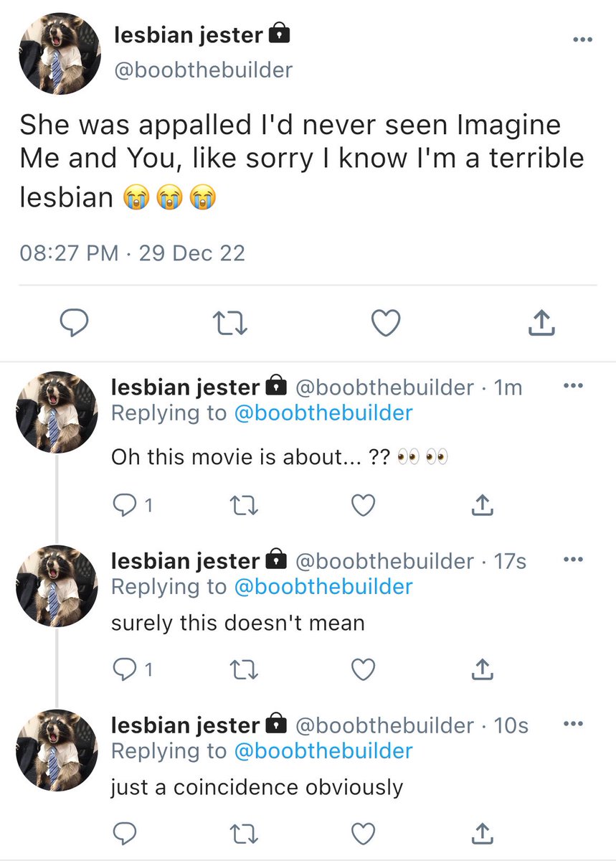Open more options on the 17s reply
This screenshot has height=861, width=616.
click(573, 560)
